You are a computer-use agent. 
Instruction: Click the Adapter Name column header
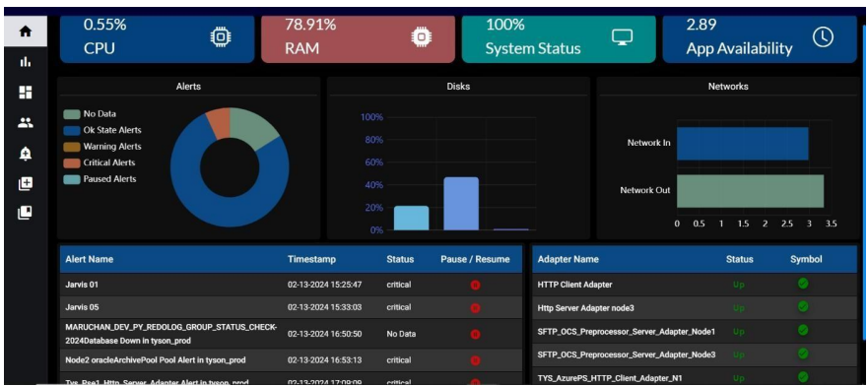pos(568,259)
